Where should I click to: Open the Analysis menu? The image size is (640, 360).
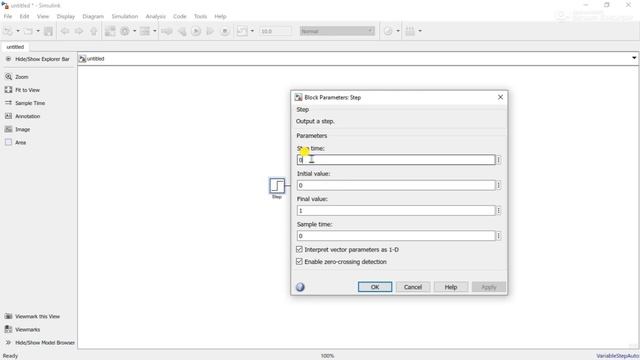tap(156, 16)
